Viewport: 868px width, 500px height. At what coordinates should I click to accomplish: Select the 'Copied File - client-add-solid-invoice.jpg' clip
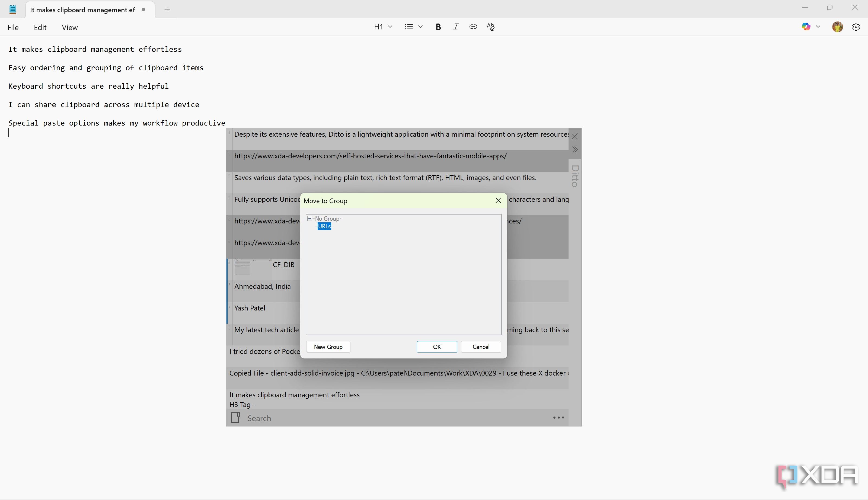point(397,377)
